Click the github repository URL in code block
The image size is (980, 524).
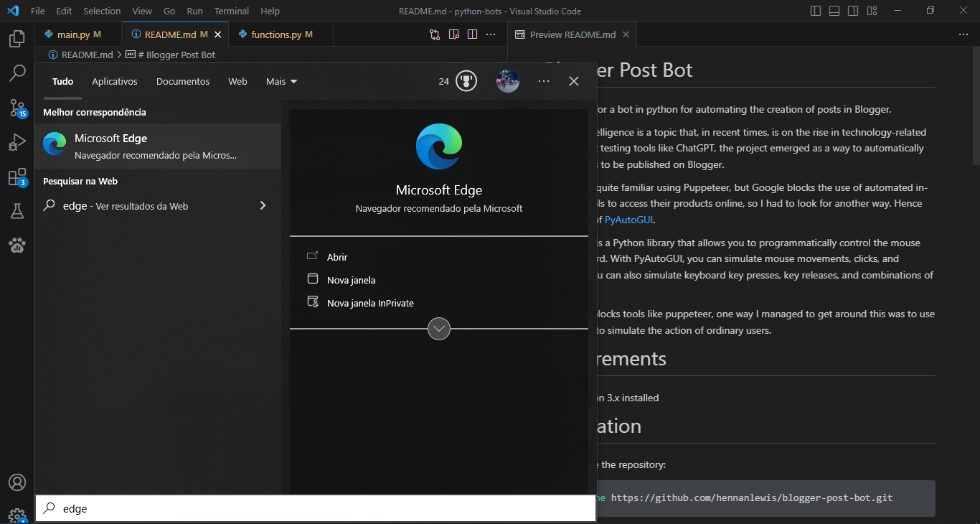pyautogui.click(x=752, y=497)
